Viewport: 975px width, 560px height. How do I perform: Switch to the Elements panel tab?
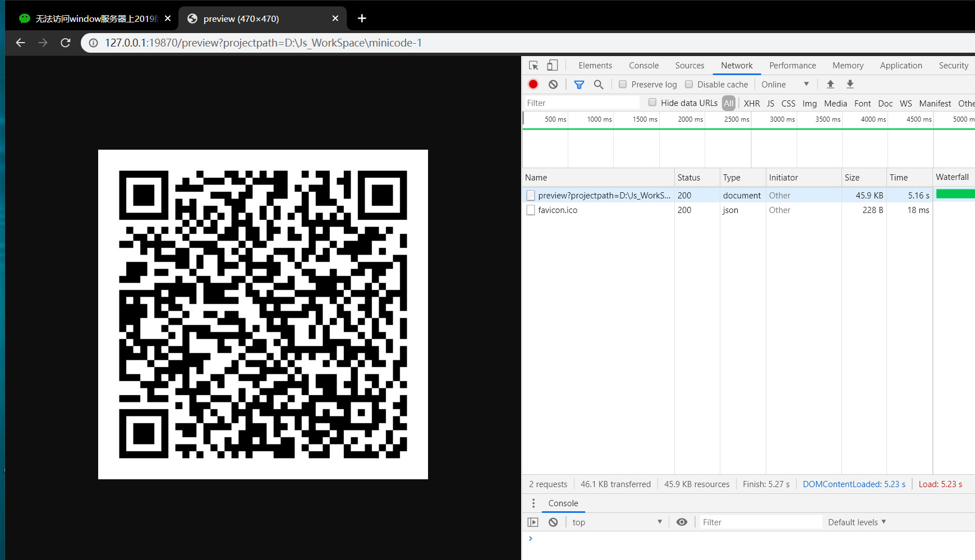[x=595, y=66]
